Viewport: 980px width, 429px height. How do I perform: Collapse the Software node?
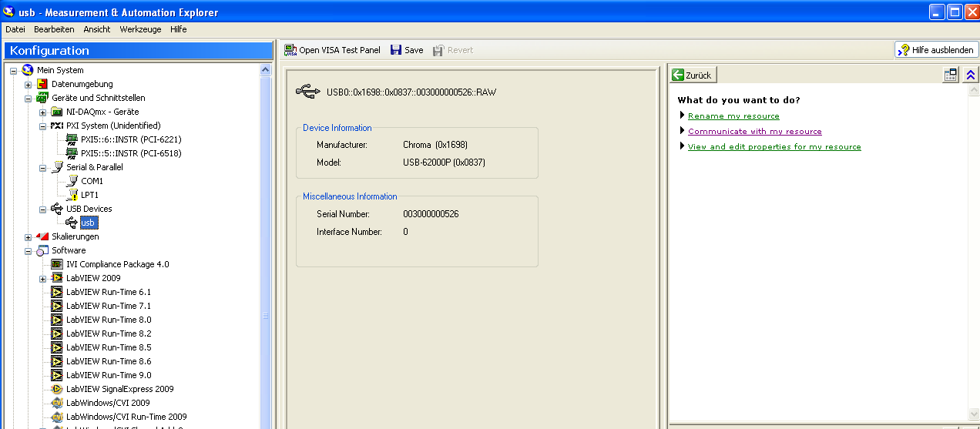point(28,250)
